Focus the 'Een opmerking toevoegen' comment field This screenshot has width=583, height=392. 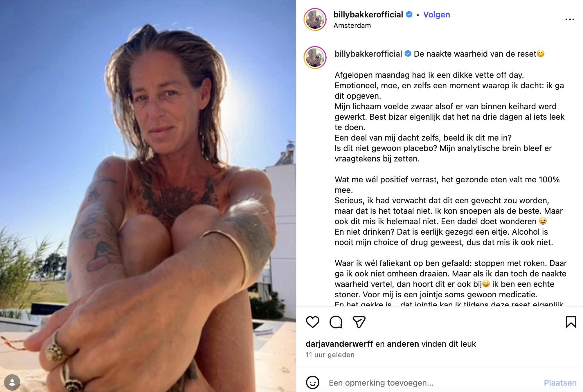(x=433, y=383)
